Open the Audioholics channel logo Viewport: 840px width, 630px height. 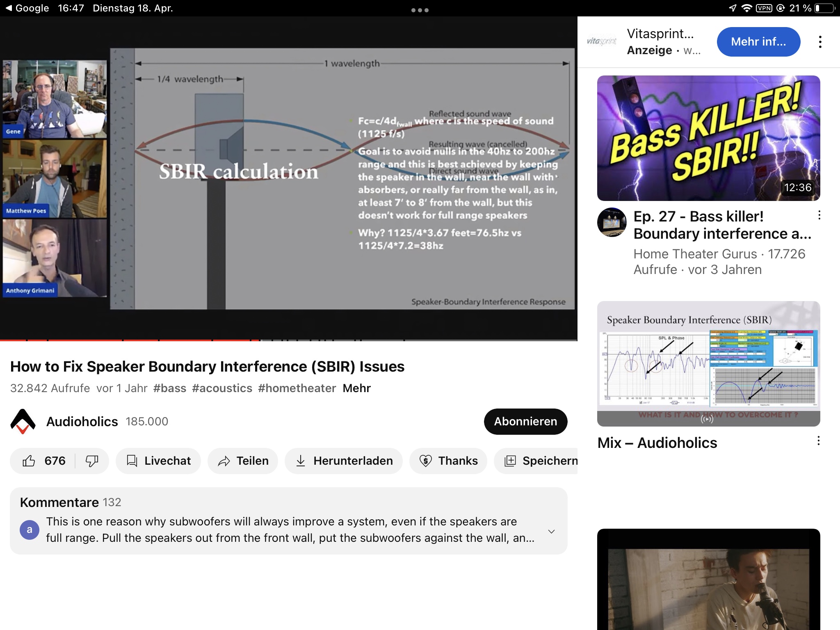coord(23,422)
